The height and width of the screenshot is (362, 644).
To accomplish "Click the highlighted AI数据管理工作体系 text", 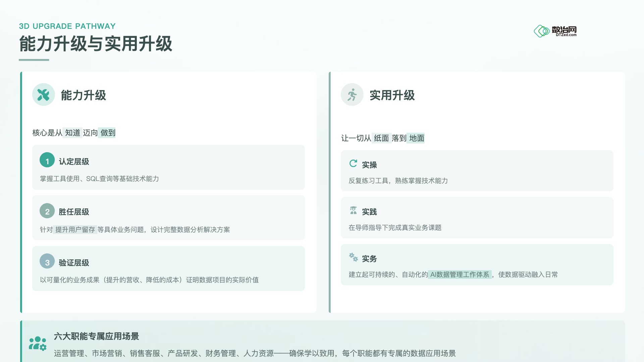I will point(460,275).
